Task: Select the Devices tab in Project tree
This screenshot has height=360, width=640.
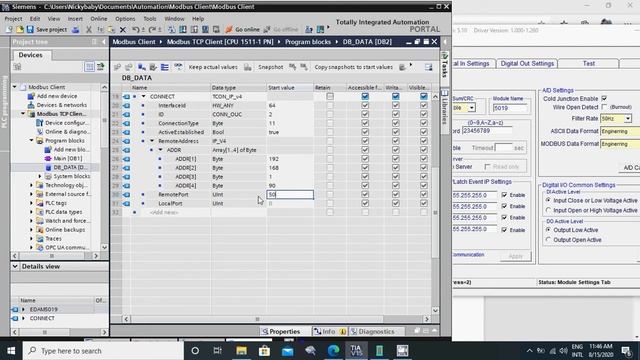Action: [x=31, y=55]
